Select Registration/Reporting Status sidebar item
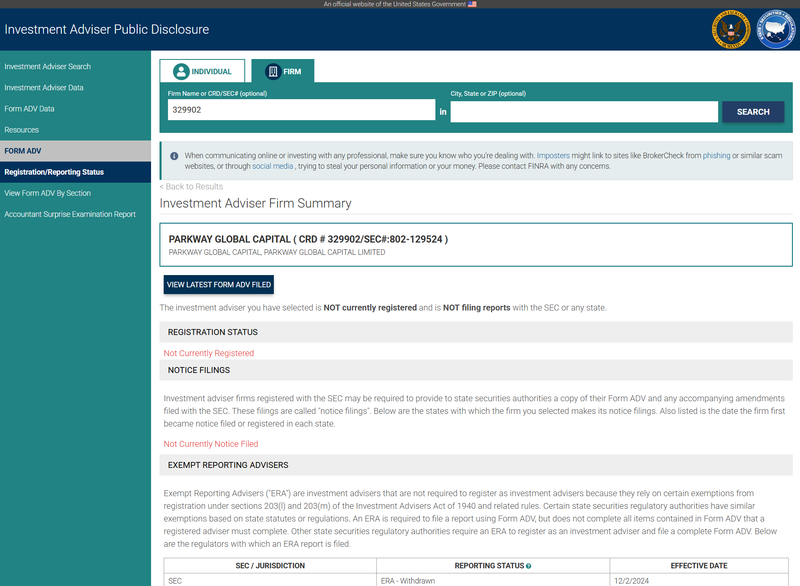800x586 pixels. (x=76, y=172)
